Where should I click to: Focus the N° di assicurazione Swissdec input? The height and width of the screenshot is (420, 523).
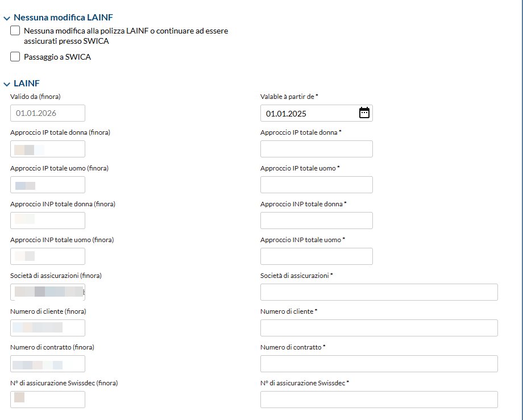[379, 400]
